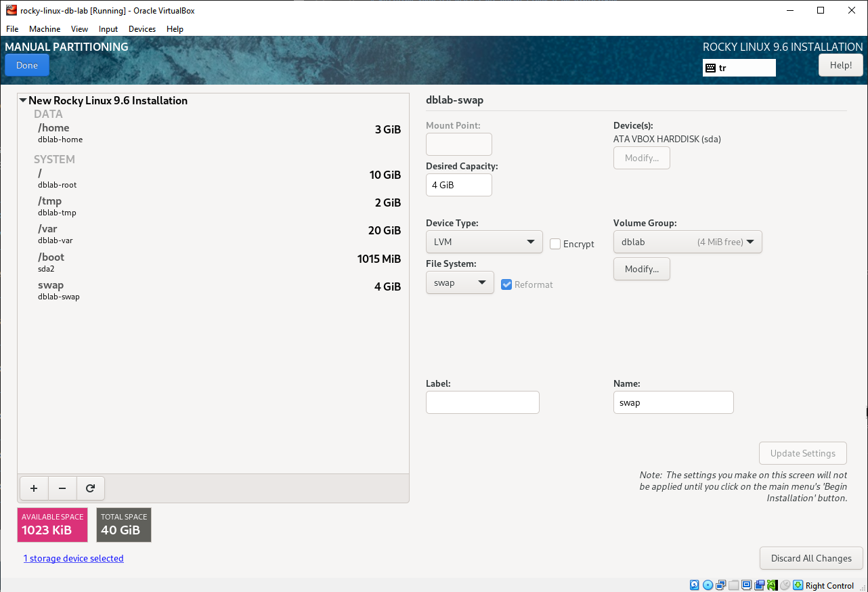868x592 pixels.
Task: Click the 'Right Control' host key text
Action: (830, 586)
